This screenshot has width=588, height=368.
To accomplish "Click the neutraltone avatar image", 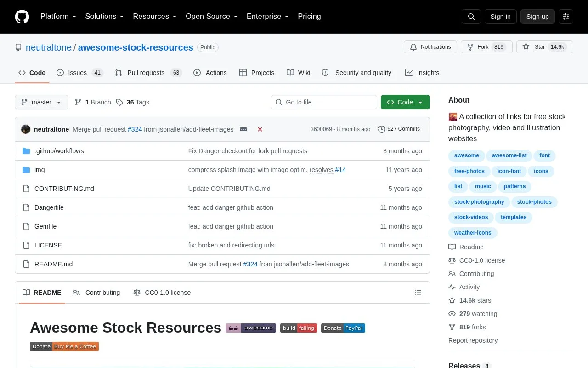I will 26,129.
